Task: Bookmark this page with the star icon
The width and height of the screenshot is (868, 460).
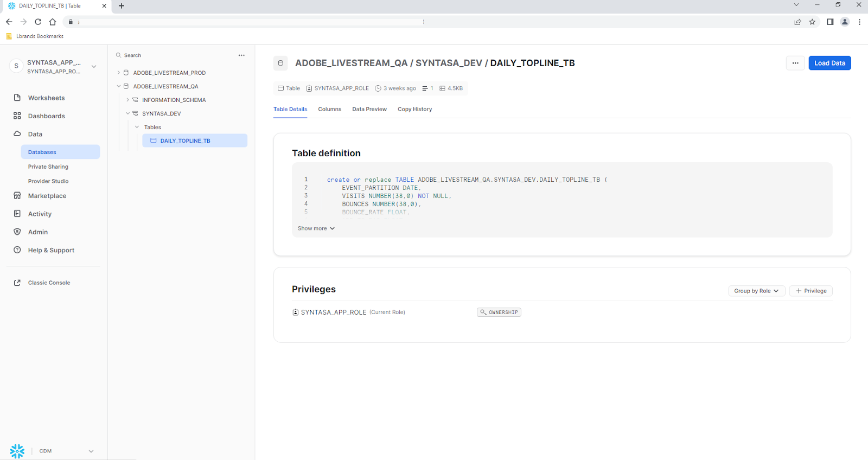Action: (x=812, y=22)
